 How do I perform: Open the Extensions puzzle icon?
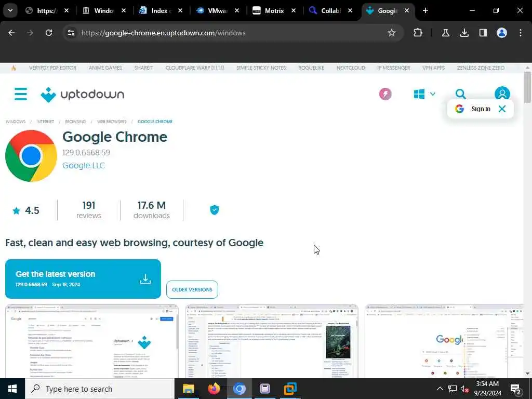coord(418,33)
